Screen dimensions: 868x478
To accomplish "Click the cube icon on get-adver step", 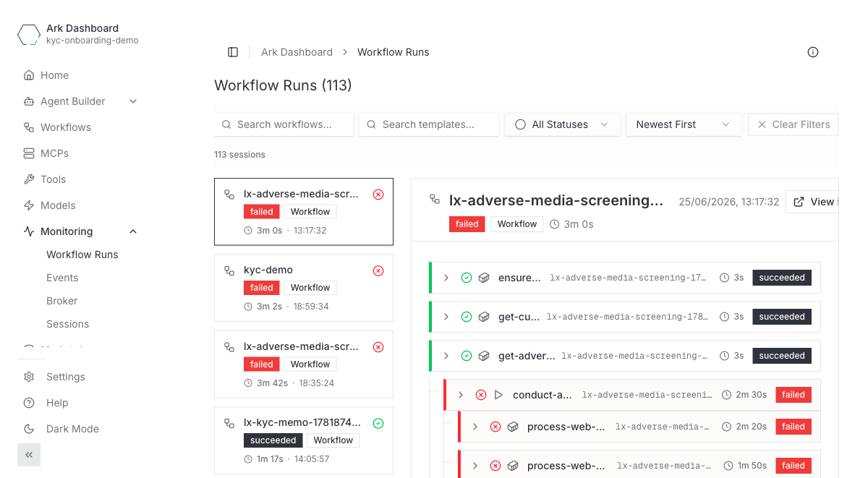I will [484, 356].
